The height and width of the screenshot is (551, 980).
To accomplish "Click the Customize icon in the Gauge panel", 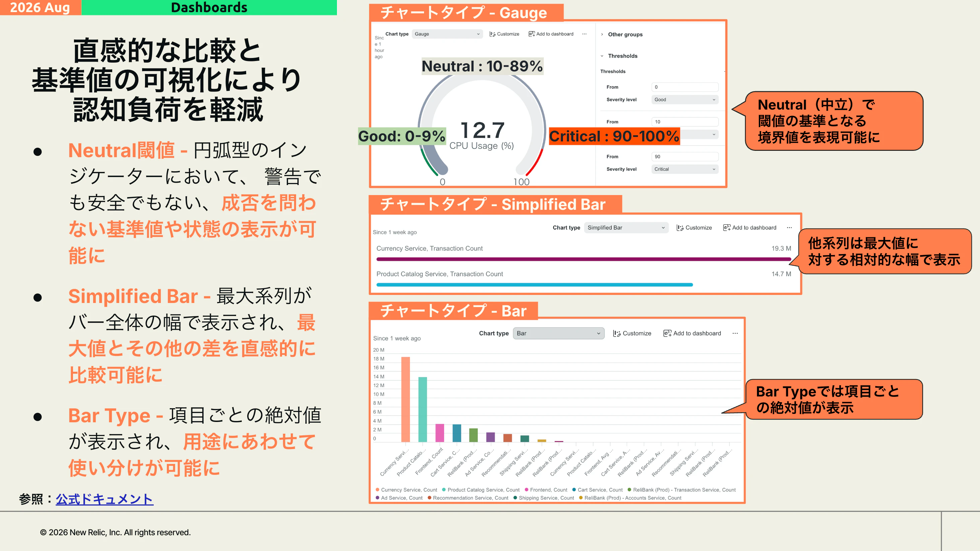I will point(492,34).
